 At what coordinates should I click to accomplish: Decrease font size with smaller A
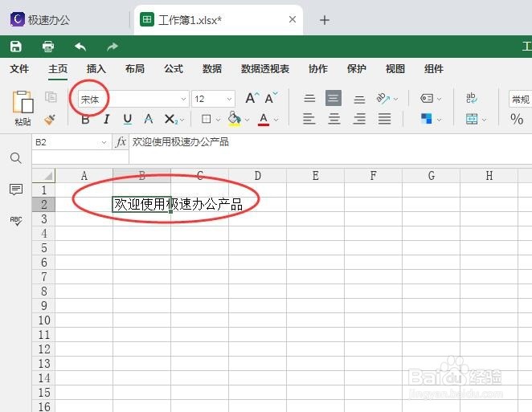pyautogui.click(x=272, y=98)
